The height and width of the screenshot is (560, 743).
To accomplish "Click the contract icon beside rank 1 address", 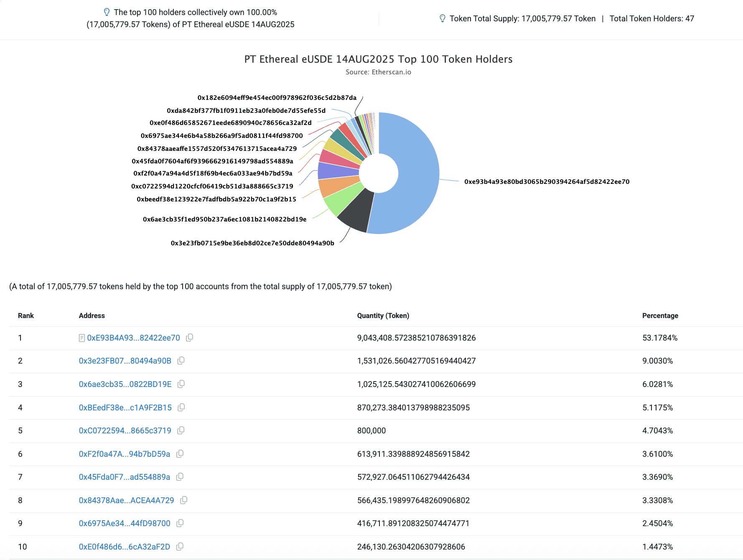I will (82, 338).
